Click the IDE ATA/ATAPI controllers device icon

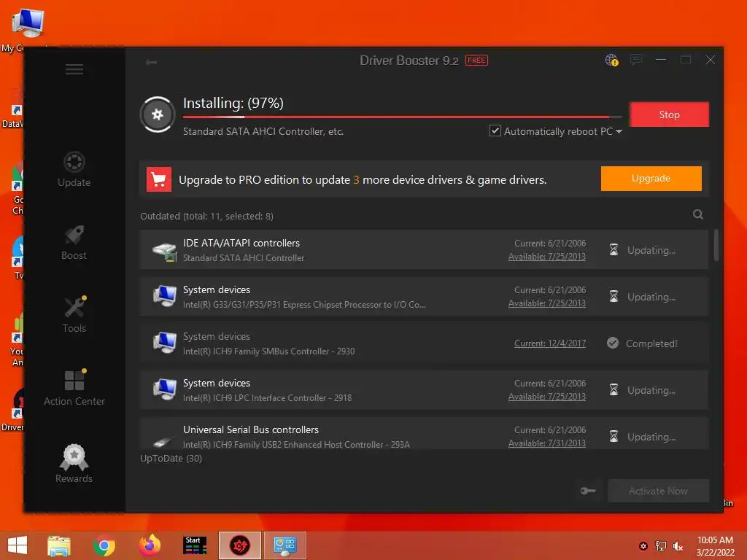(x=164, y=251)
